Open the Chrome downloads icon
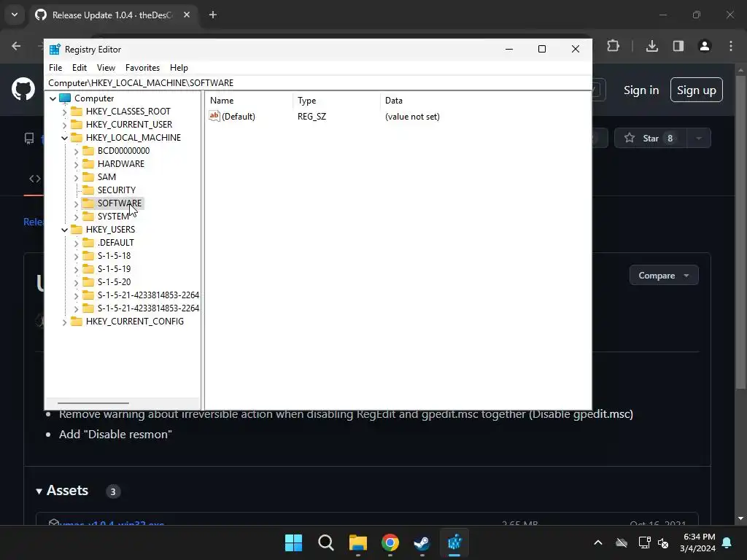 tap(651, 46)
